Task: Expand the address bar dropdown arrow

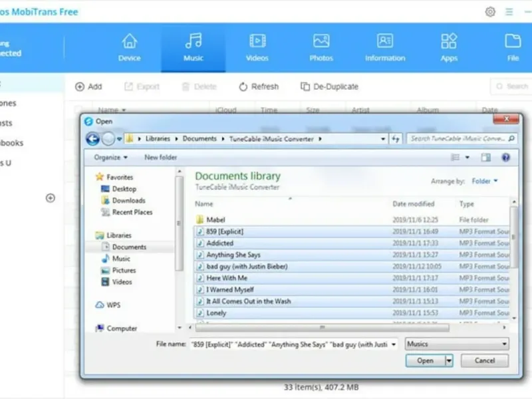Action: (383, 139)
